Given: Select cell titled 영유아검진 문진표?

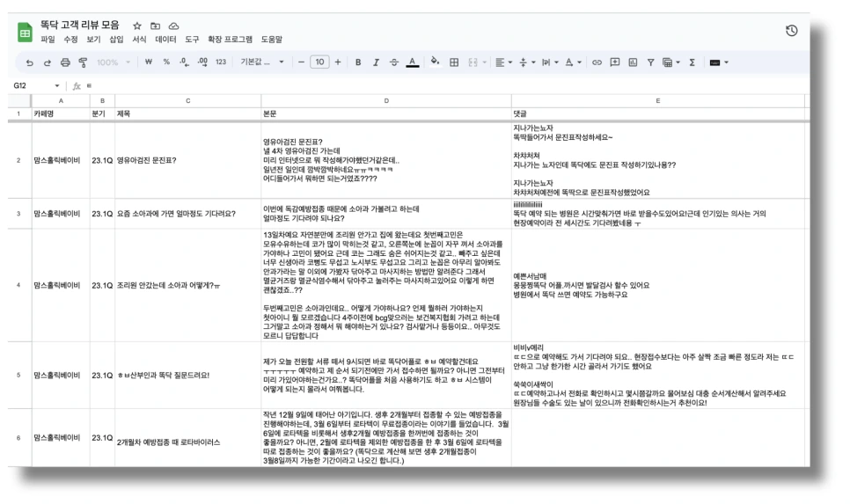Looking at the screenshot, I should point(188,160).
